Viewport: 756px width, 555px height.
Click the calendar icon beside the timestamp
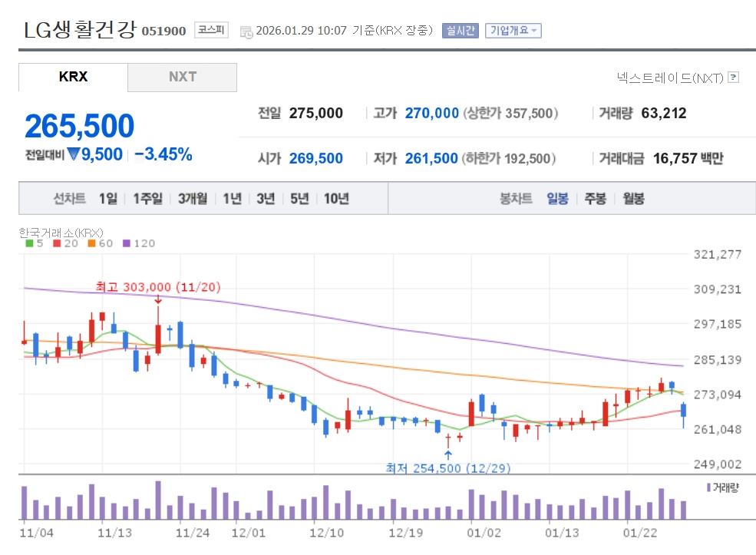[x=246, y=32]
